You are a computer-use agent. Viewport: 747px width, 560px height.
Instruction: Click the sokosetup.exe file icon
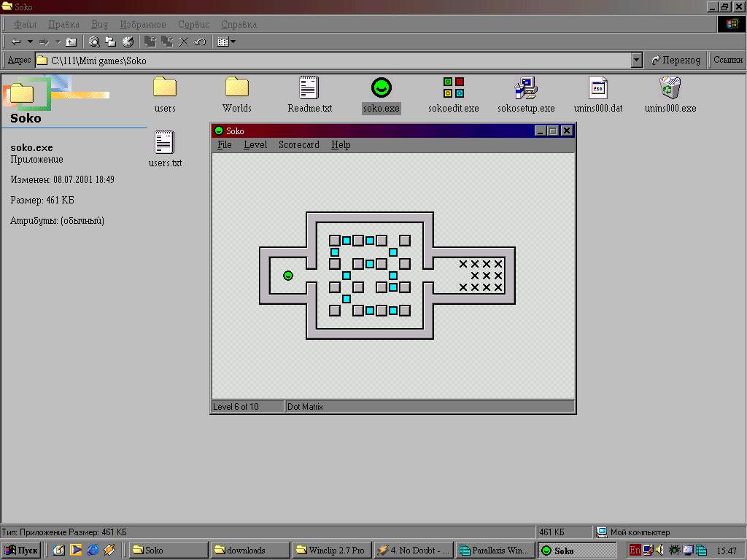click(525, 88)
